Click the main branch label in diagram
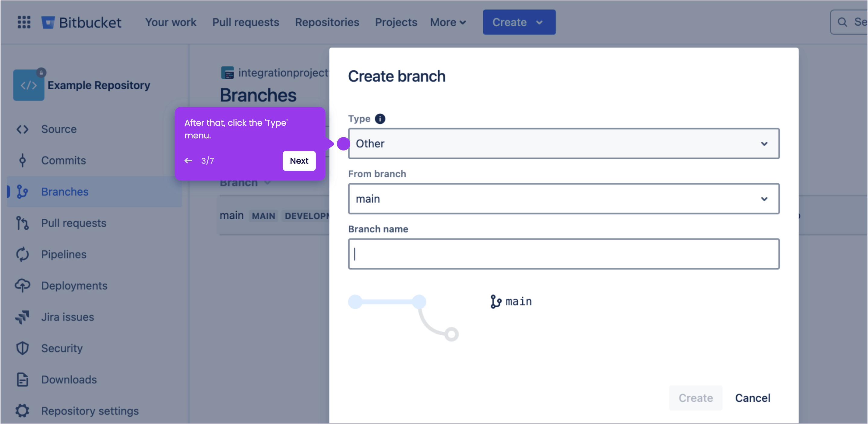 click(519, 301)
